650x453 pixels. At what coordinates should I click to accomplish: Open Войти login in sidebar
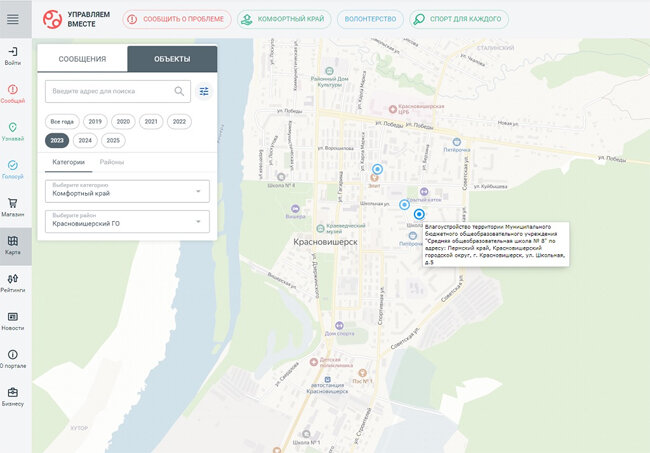pyautogui.click(x=13, y=56)
